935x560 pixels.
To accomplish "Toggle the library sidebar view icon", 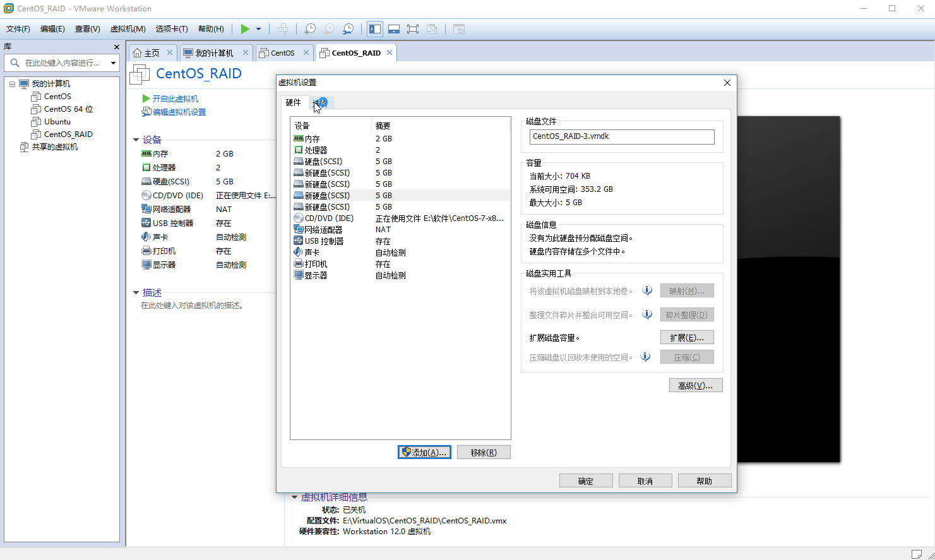I will tap(375, 29).
